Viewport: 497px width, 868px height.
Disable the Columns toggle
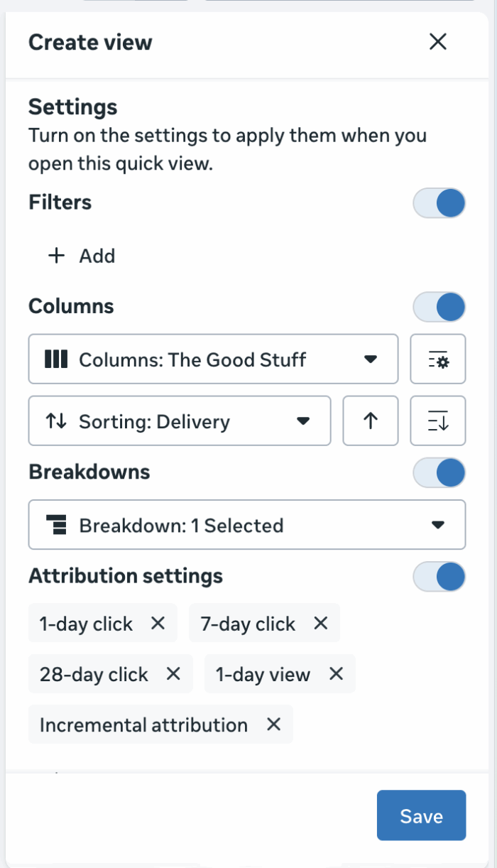click(x=439, y=307)
